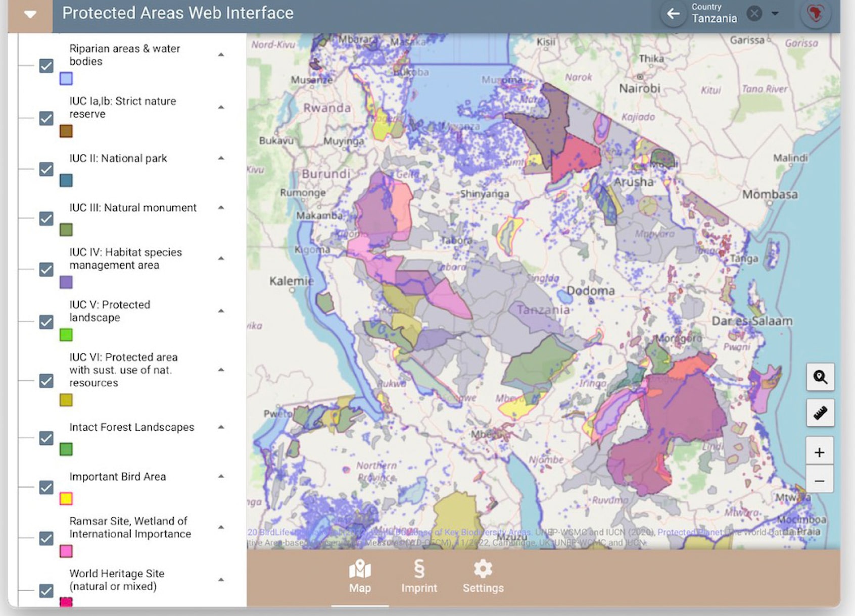Click the Rwanda map label
The height and width of the screenshot is (616, 855).
pyautogui.click(x=327, y=108)
